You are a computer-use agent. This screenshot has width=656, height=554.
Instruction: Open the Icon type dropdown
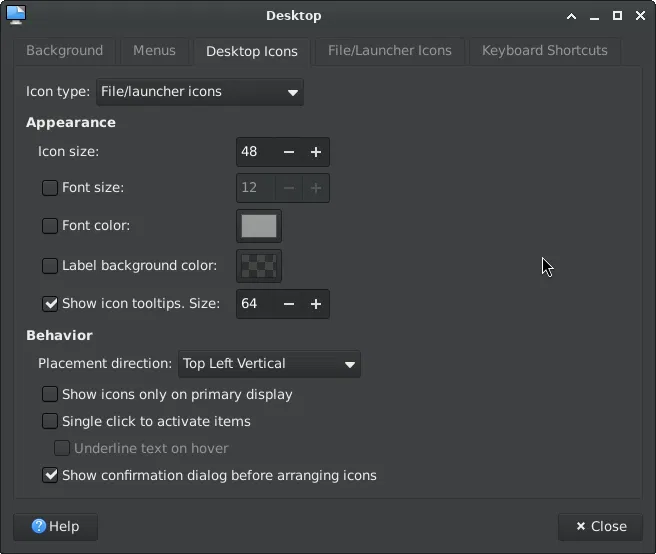click(200, 92)
